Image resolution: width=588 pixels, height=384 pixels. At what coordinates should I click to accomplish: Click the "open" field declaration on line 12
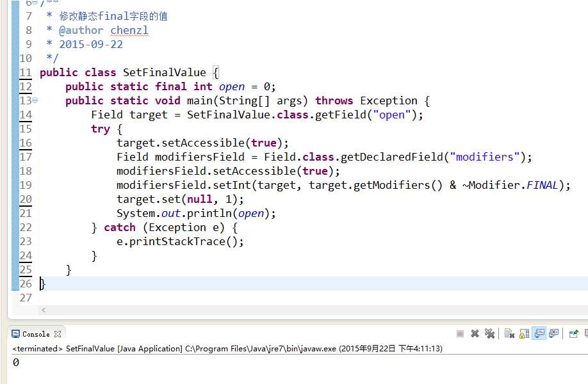232,86
